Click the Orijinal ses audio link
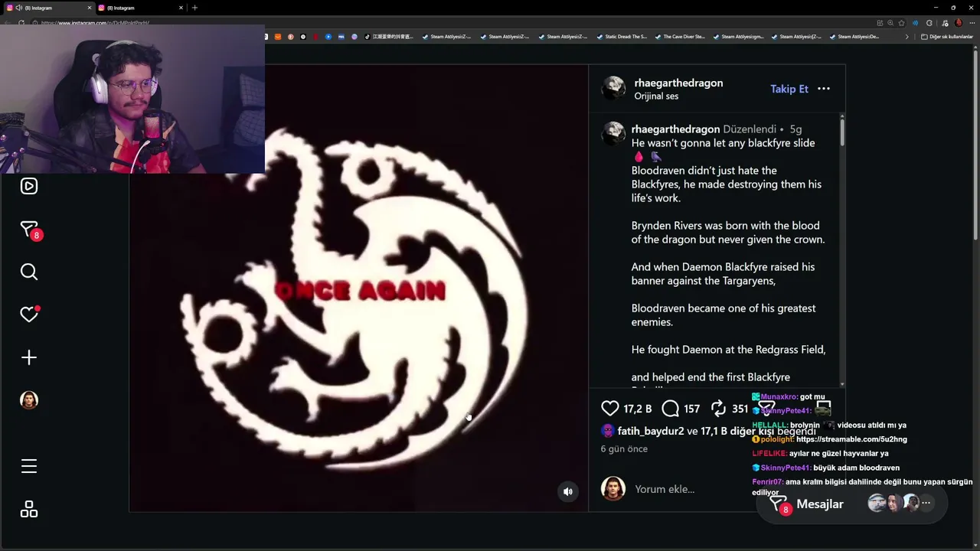The image size is (980, 551). tap(656, 96)
